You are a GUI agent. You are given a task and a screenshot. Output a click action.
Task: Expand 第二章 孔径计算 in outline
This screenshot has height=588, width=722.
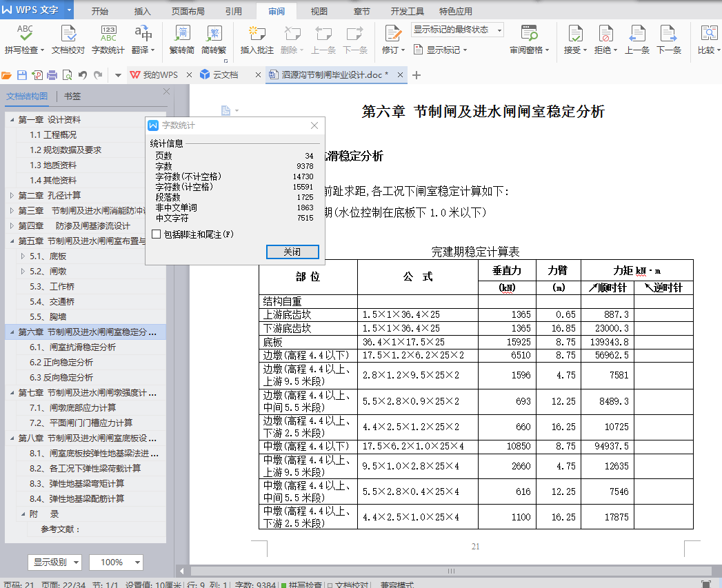(12, 196)
